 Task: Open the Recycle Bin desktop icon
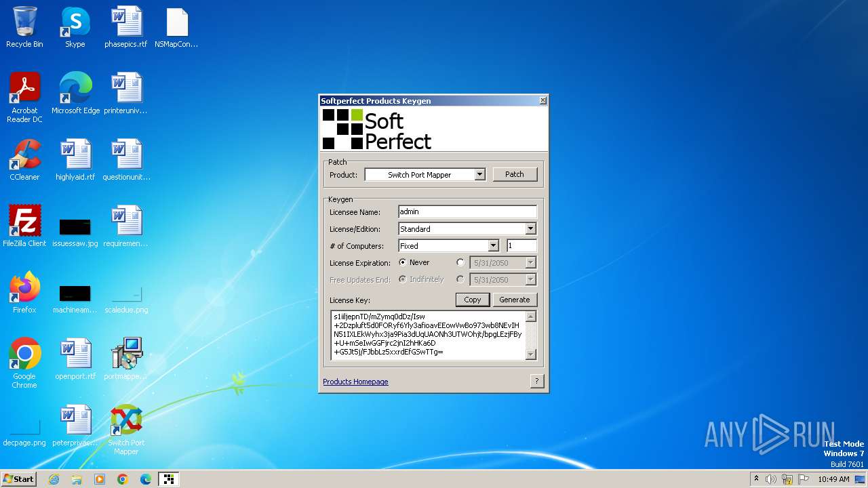[x=24, y=27]
